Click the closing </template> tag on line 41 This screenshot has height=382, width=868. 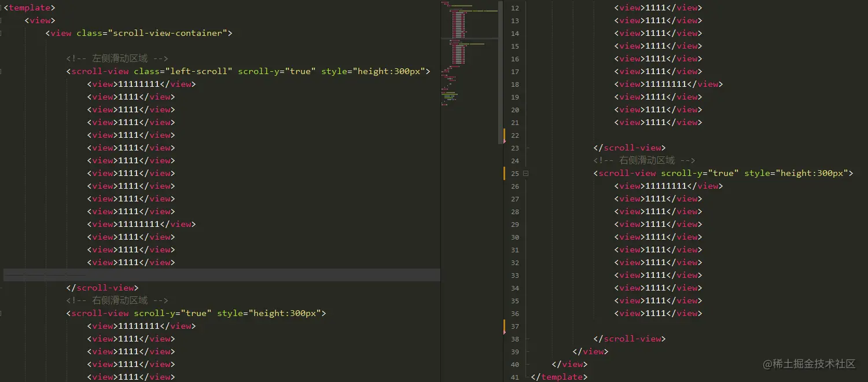pyautogui.click(x=559, y=377)
